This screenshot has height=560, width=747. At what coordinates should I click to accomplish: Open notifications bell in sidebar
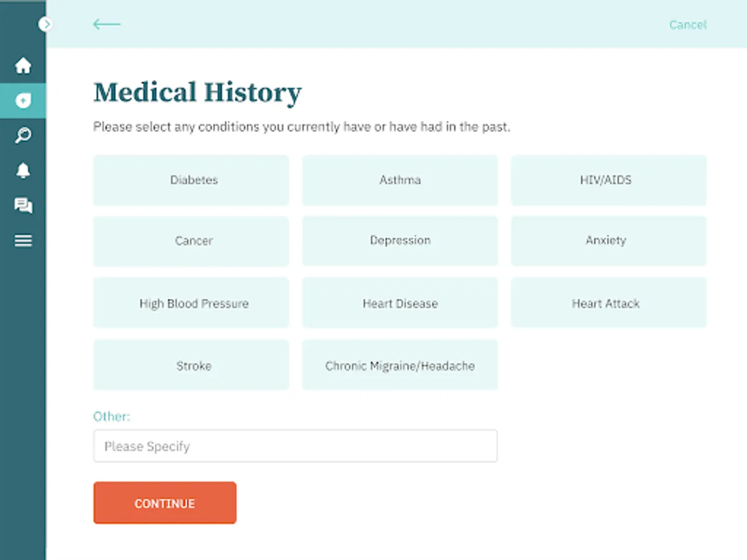click(23, 170)
